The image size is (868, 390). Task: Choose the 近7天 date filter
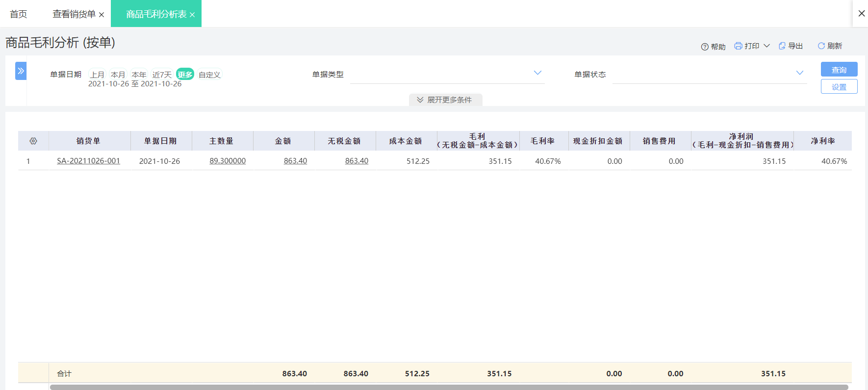(162, 75)
